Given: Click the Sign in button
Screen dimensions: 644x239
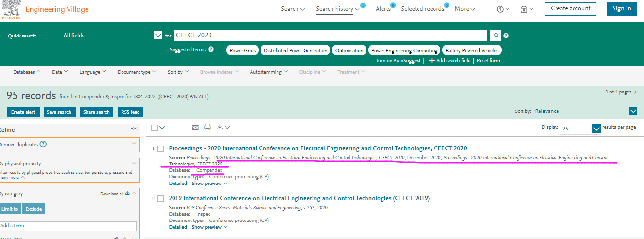Looking at the screenshot, I should (x=622, y=9).
